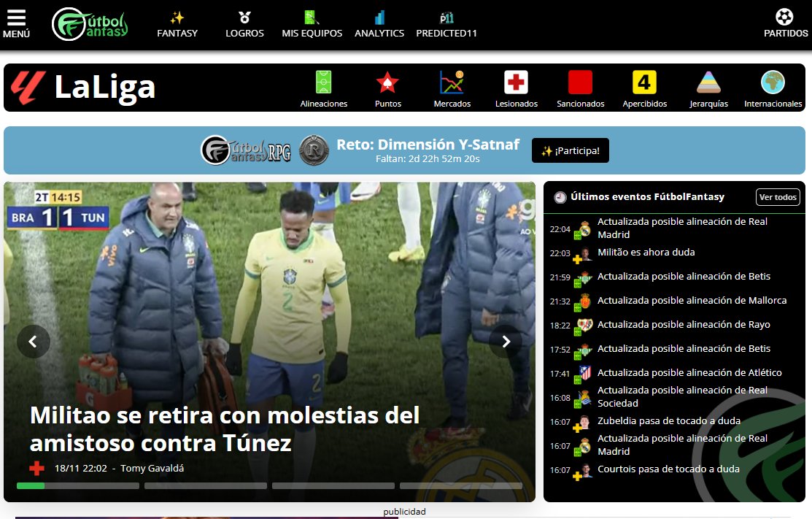
Task: View the Mercados chart icon
Action: click(452, 86)
